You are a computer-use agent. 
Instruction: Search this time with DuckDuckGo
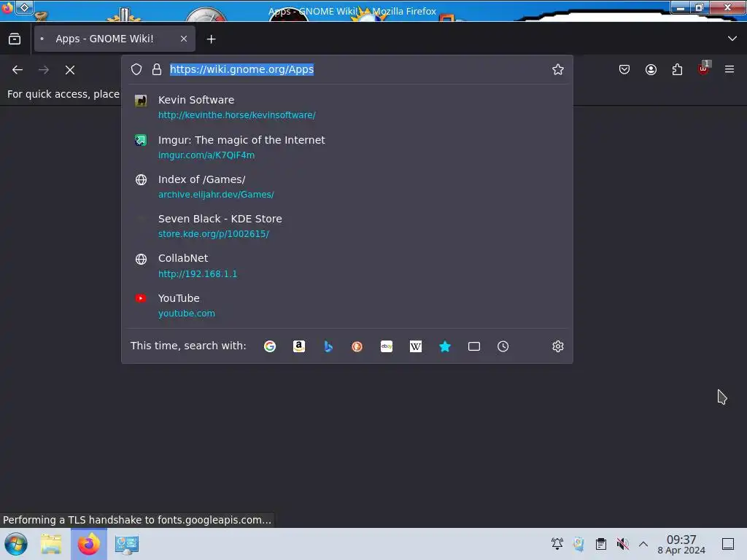coord(357,346)
